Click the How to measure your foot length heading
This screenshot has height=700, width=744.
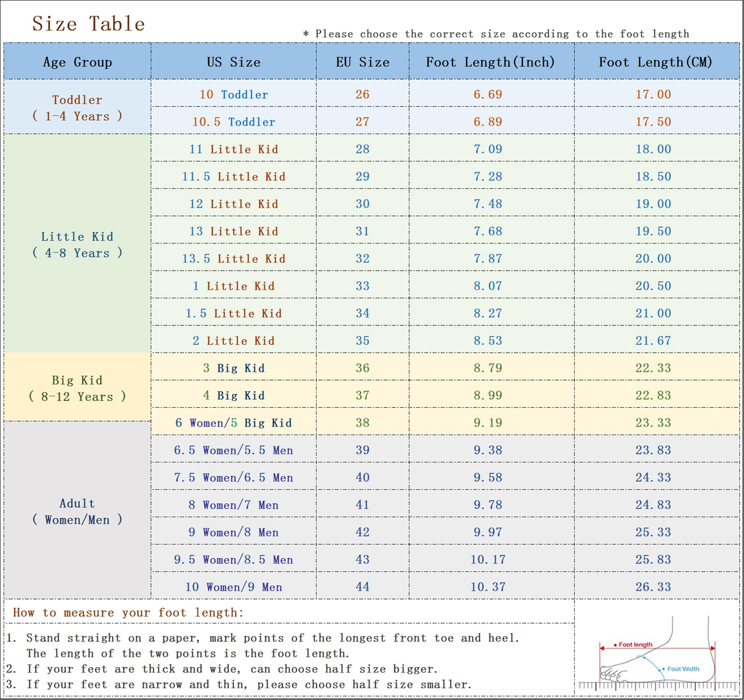128,612
